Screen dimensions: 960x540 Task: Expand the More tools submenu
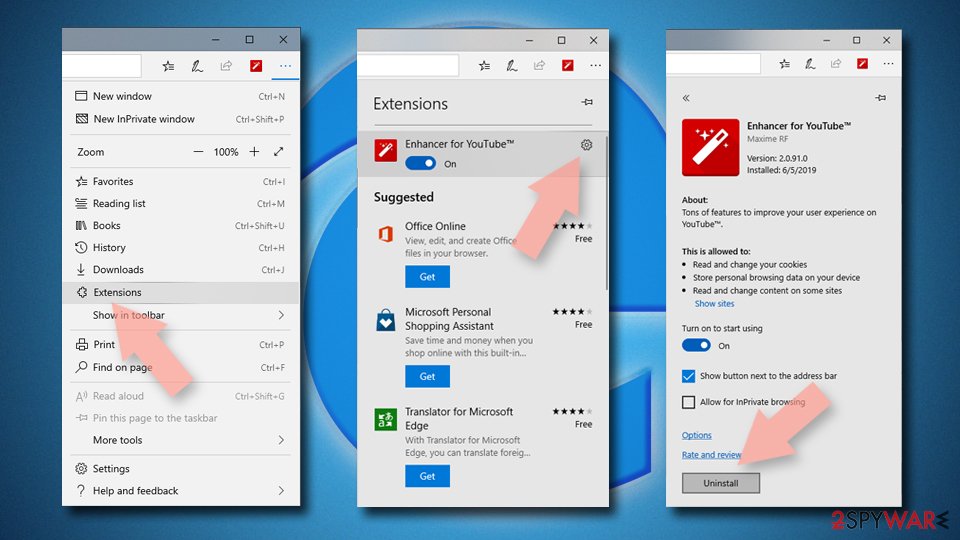pos(281,440)
